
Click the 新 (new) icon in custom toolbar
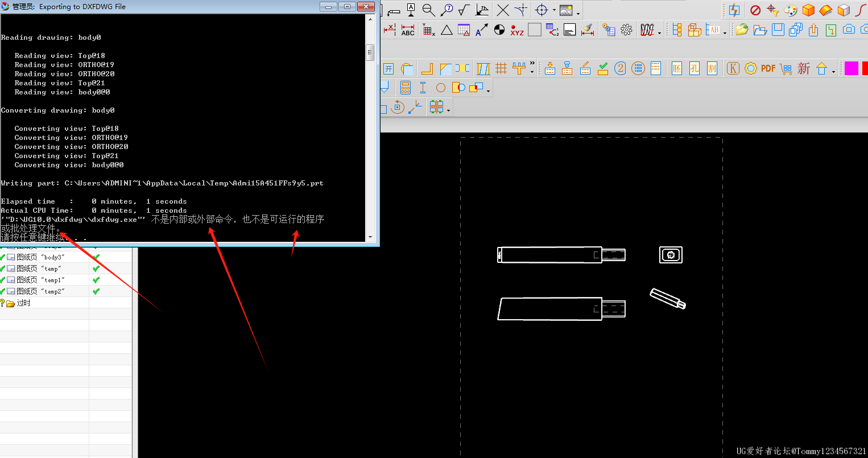804,69
